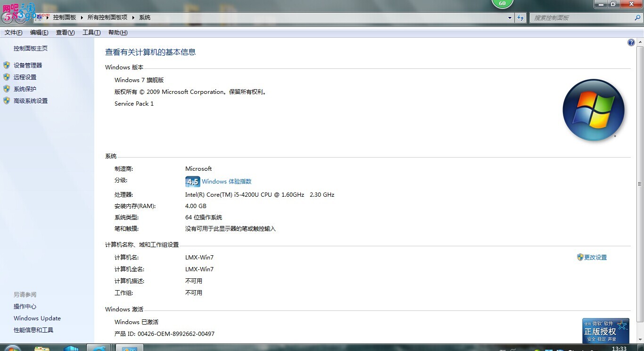
Task: Open 系统保护 link
Action: coord(25,89)
